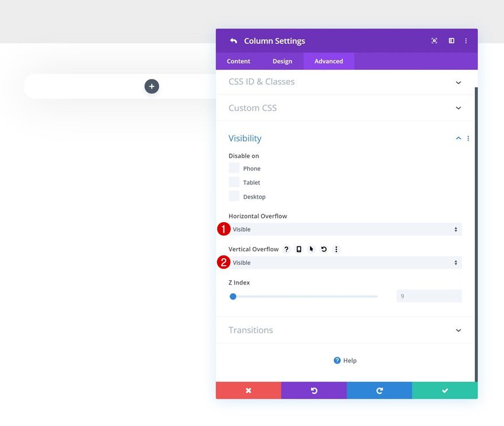
Task: Enable Disable on Tablet
Action: 234,182
